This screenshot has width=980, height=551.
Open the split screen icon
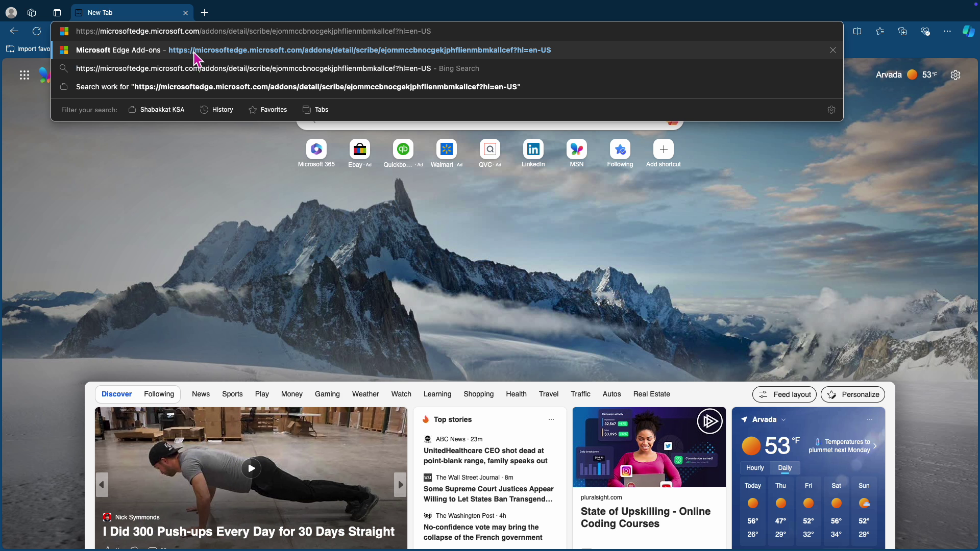click(857, 31)
